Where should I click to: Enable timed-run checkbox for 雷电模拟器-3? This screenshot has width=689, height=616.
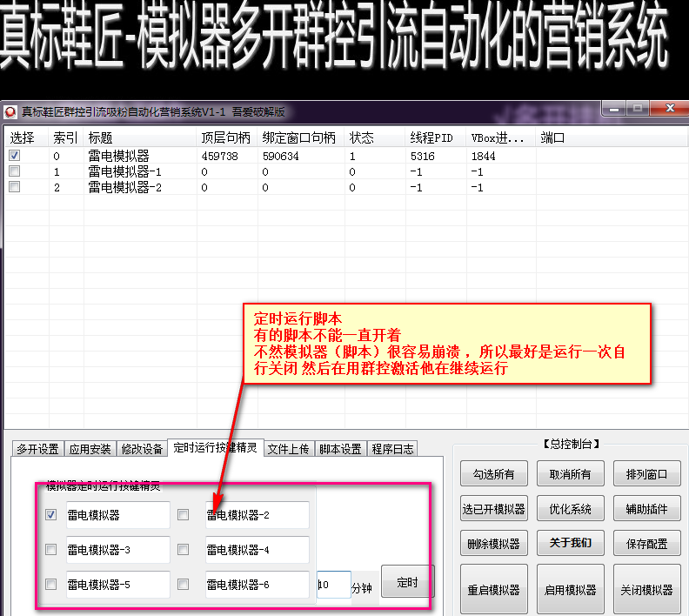(x=51, y=549)
